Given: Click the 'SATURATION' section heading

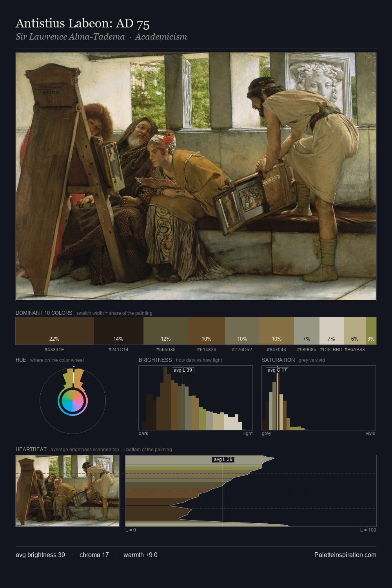Looking at the screenshot, I should click(278, 360).
